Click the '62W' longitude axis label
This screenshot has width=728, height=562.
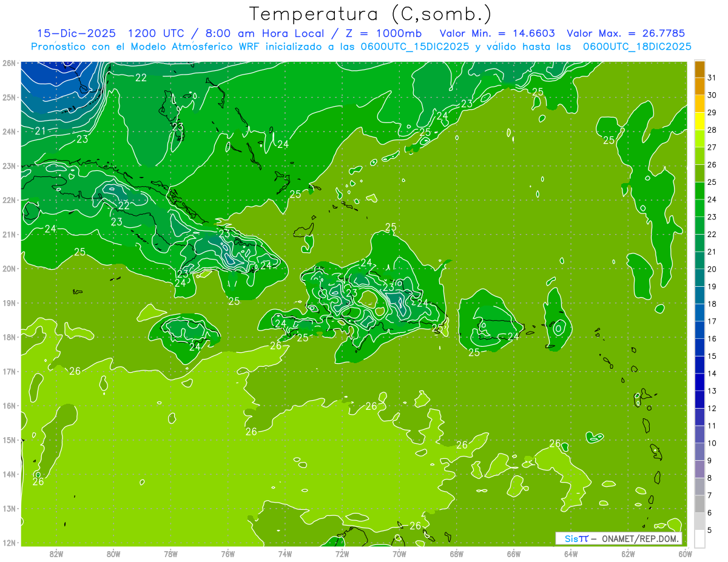pyautogui.click(x=628, y=554)
